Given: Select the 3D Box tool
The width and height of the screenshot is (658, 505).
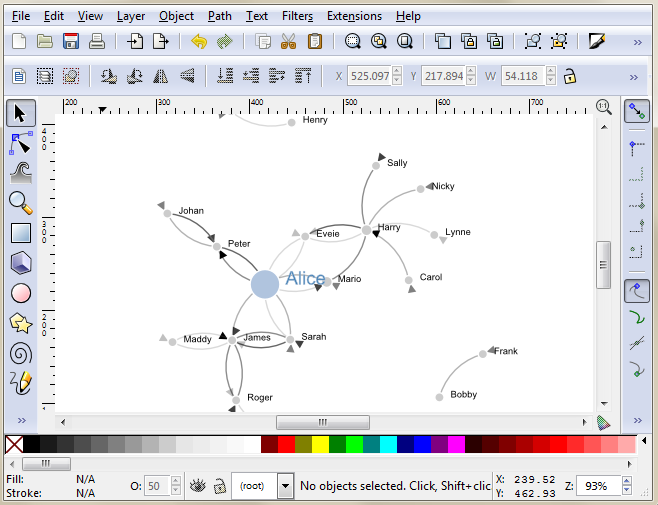Looking at the screenshot, I should point(21,263).
